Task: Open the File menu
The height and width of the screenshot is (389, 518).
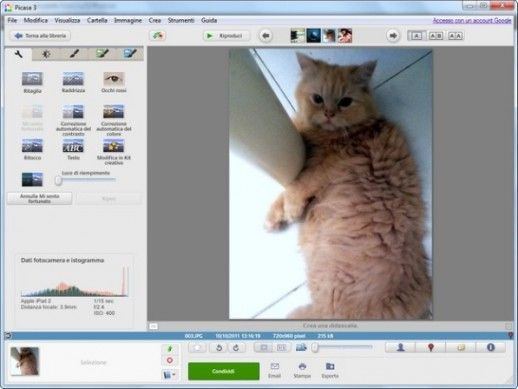Action: [12, 20]
